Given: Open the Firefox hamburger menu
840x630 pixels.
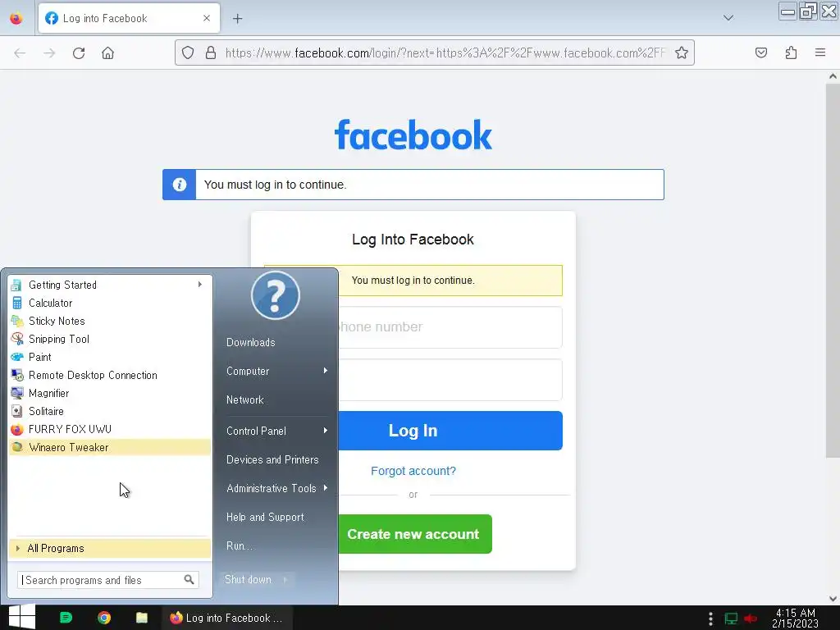Looking at the screenshot, I should 820,52.
